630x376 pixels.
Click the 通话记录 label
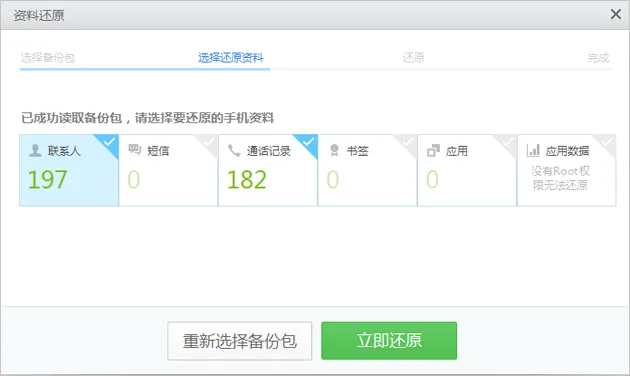[x=269, y=151]
